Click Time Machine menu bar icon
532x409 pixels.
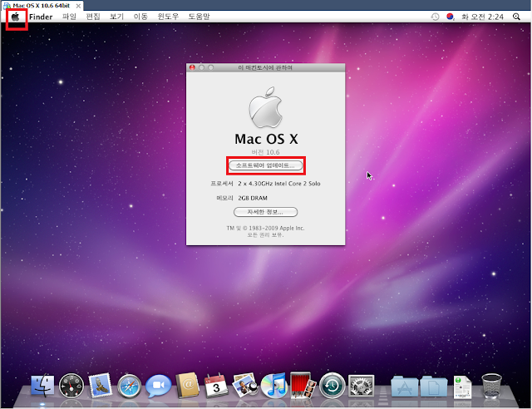(x=435, y=17)
